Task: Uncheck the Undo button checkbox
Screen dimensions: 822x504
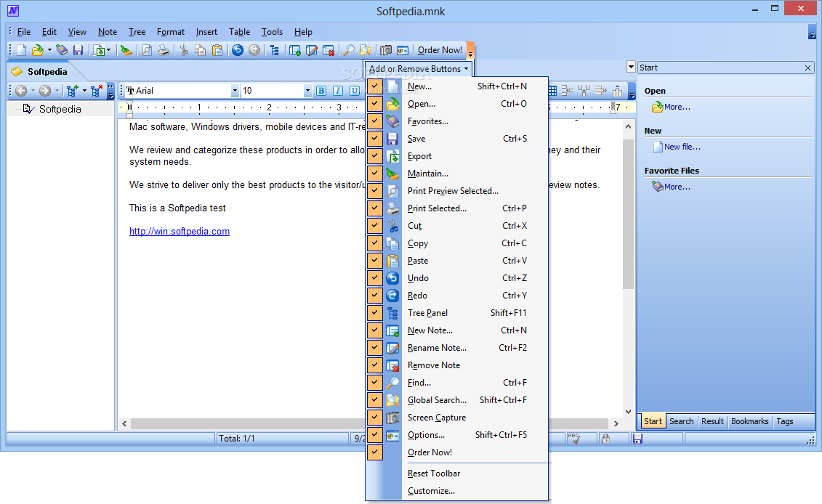Action: [x=375, y=277]
